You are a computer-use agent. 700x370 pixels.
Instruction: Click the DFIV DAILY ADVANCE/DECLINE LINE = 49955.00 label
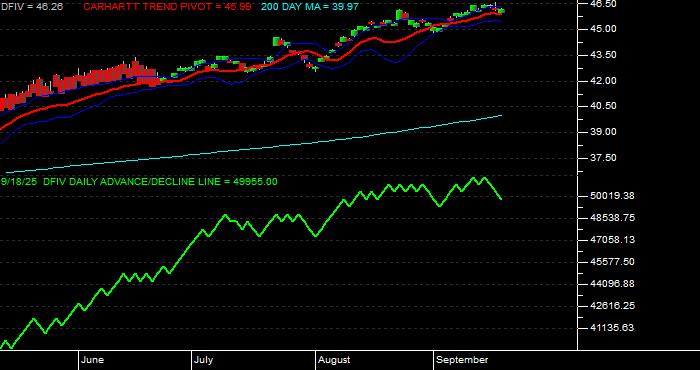coord(160,182)
